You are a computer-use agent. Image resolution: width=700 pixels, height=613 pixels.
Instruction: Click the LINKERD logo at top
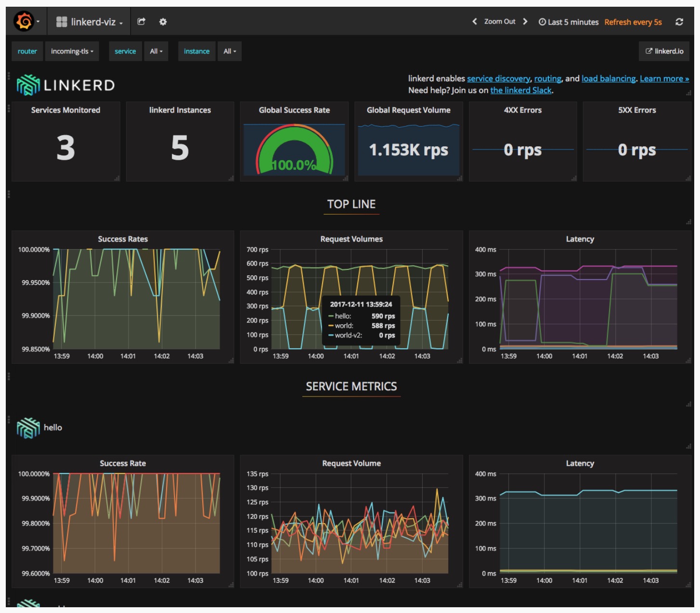[66, 85]
